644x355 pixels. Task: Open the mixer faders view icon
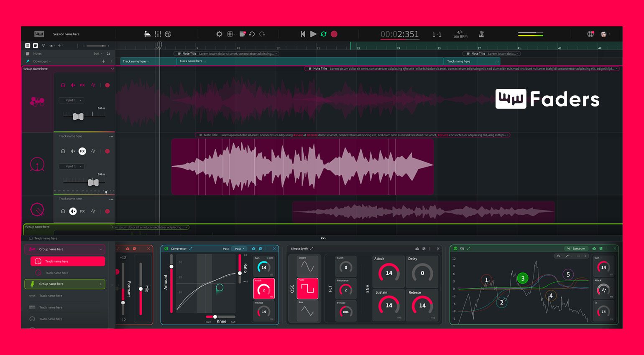click(x=158, y=34)
